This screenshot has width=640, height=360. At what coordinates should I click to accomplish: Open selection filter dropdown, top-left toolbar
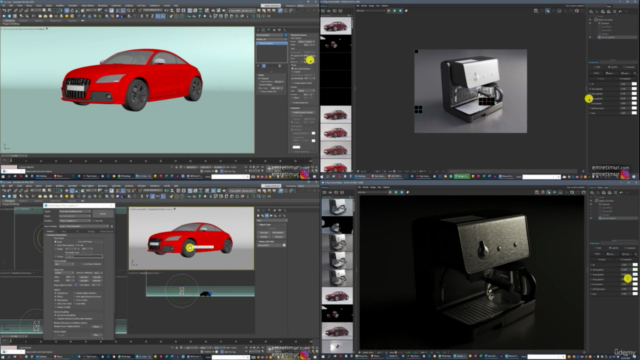[x=36, y=10]
